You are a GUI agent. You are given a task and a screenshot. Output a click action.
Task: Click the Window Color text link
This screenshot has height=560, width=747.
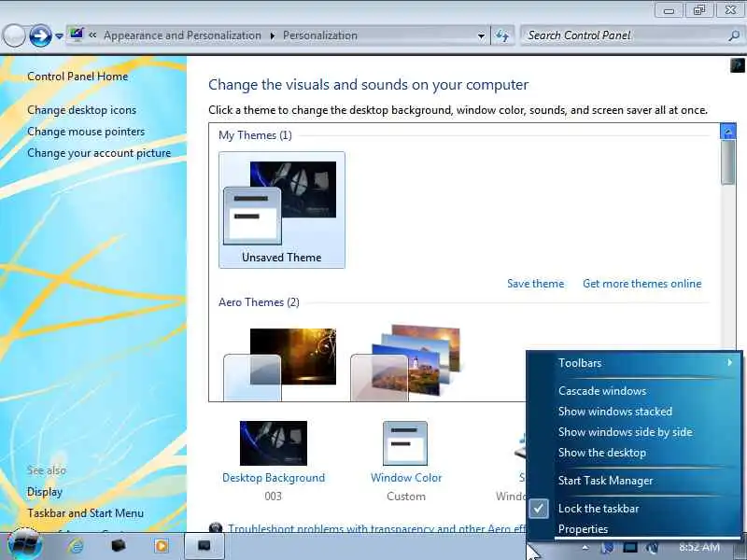pos(406,478)
